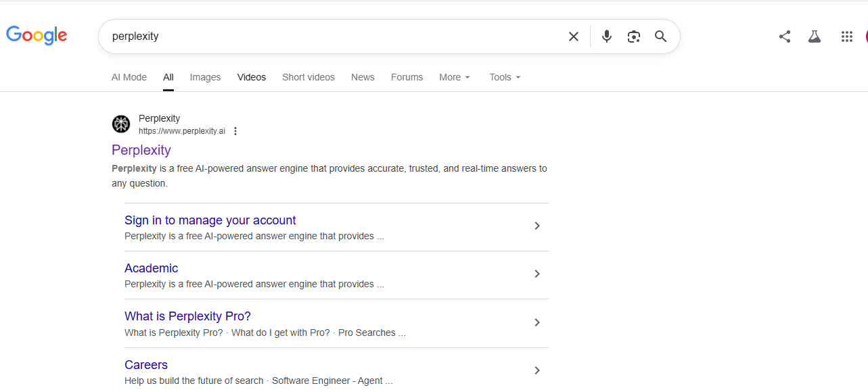Switch to the Images tab
The width and height of the screenshot is (868, 392).
205,77
